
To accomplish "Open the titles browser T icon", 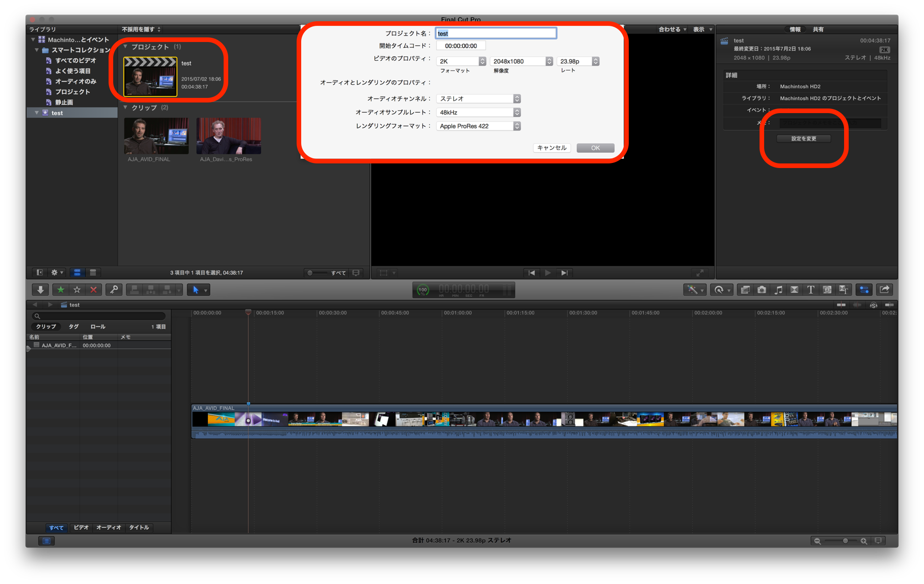I will pyautogui.click(x=811, y=290).
